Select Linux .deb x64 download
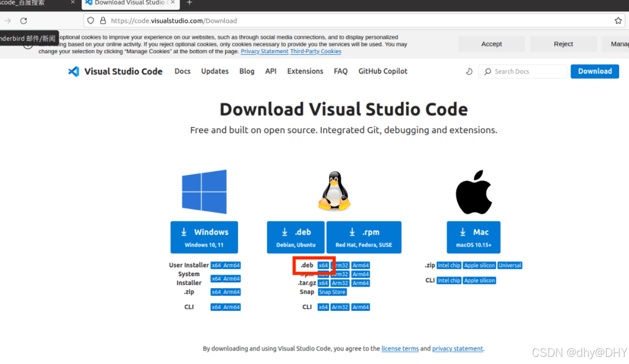Viewport: 629px width, 364px height. [323, 265]
